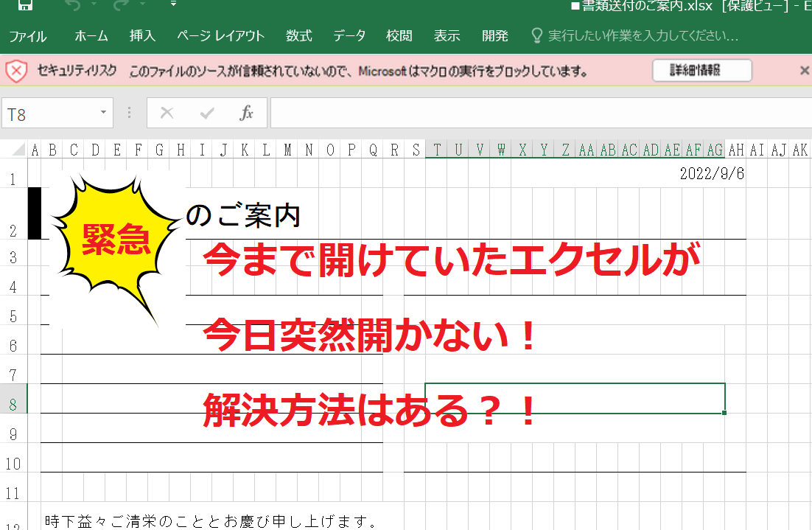Click the security risk shield icon
The height and width of the screenshot is (530, 812).
(x=16, y=72)
